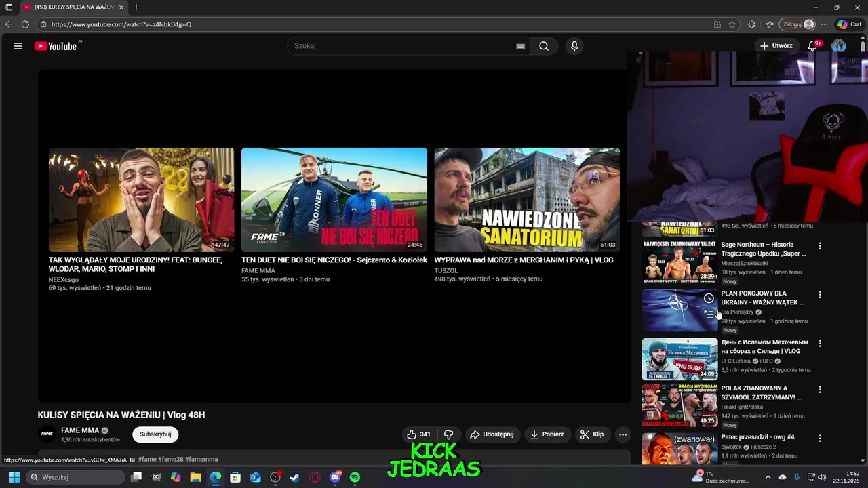Add PLAN POKOJOWY video to queue
Viewport: 868px width, 488px height.
[709, 314]
